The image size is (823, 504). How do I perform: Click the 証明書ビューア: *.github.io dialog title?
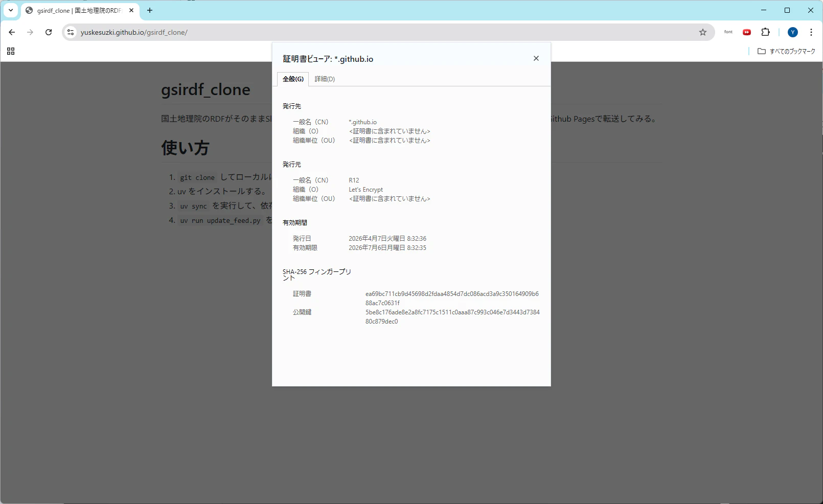(328, 59)
